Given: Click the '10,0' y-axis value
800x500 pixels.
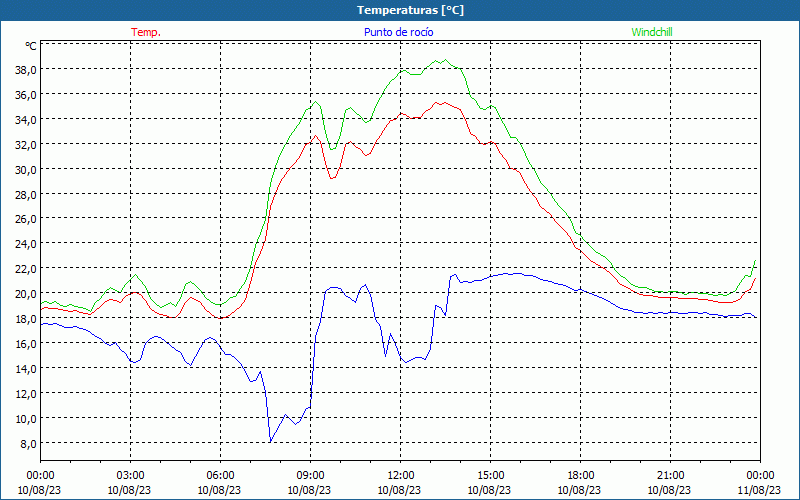Looking at the screenshot, I should coord(26,419).
